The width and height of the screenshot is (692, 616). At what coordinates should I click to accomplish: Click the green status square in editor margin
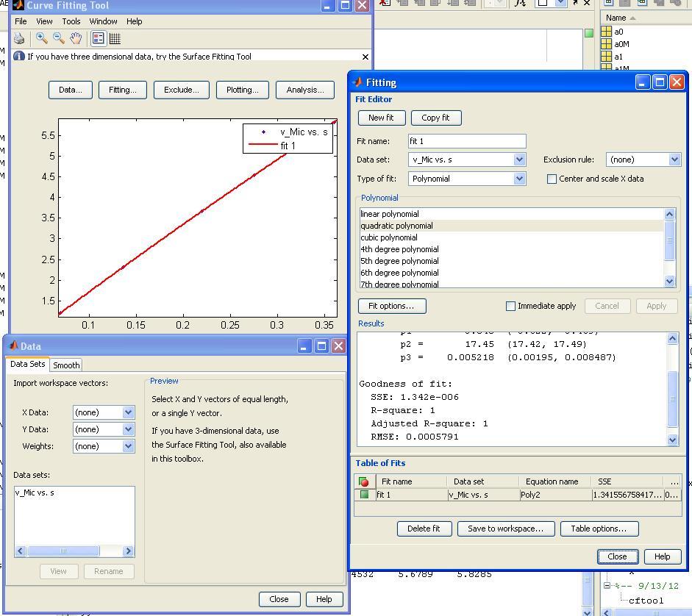589,33
